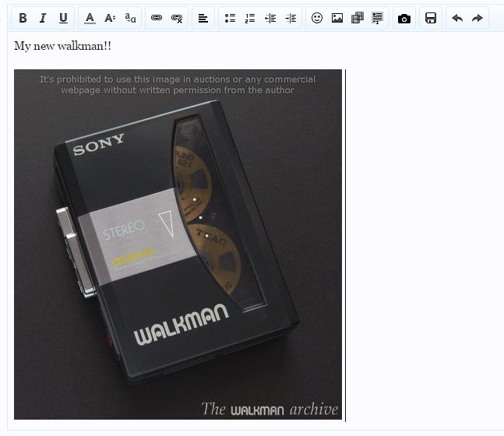
Task: Remove link with the unlink icon
Action: click(x=177, y=18)
